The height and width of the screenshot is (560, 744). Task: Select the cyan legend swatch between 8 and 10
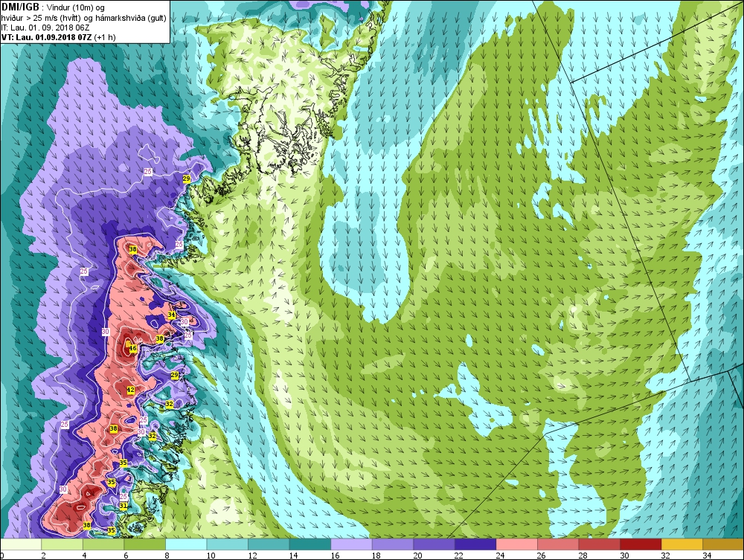(186, 544)
